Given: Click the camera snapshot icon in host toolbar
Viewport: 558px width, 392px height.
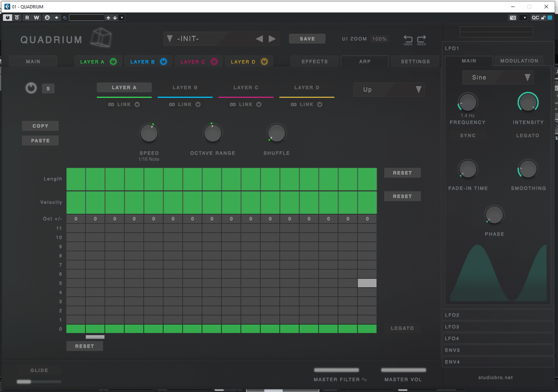Looking at the screenshot, I should tap(513, 18).
